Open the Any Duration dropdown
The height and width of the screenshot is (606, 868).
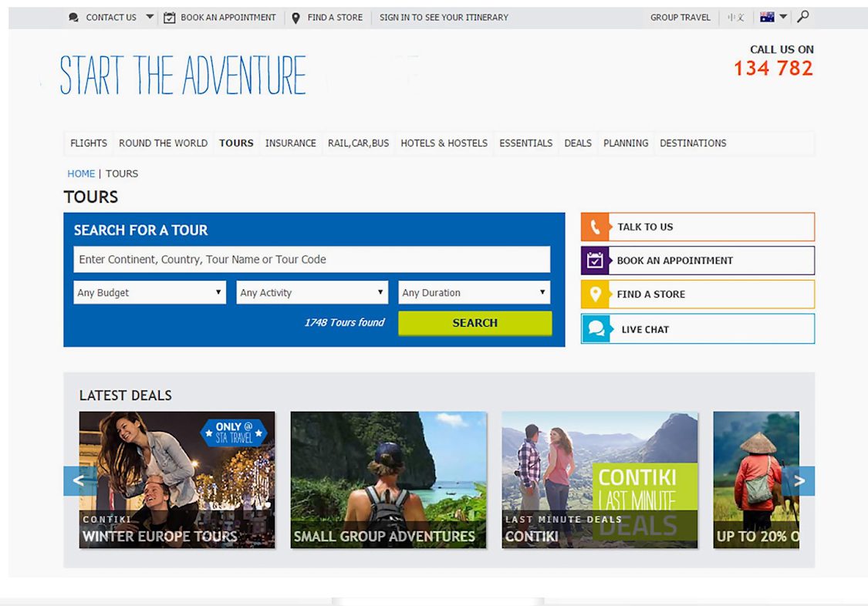pos(475,292)
